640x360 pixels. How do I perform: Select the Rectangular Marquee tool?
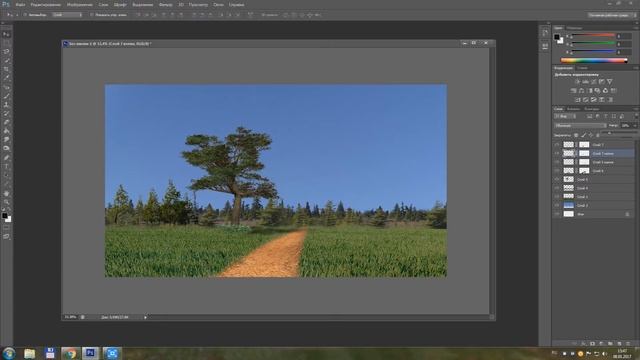tap(7, 43)
